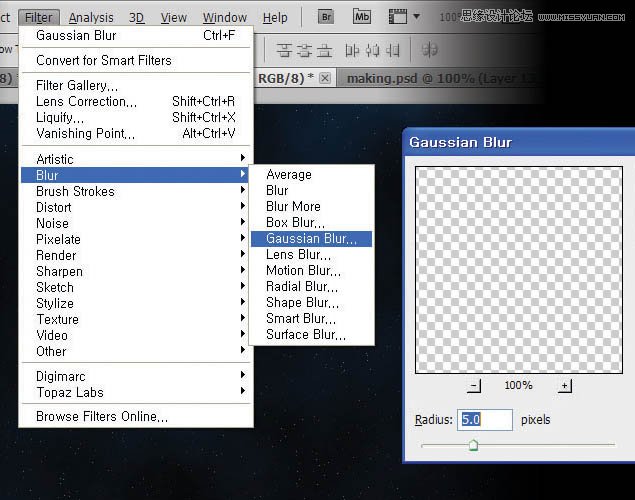The width and height of the screenshot is (635, 500).
Task: Open the Window menu
Action: [225, 17]
